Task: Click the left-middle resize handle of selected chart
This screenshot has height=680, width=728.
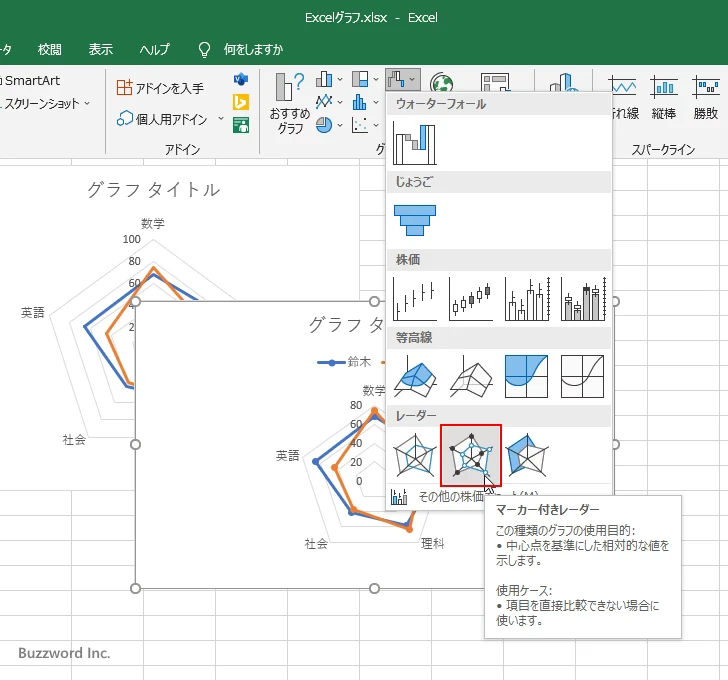Action: click(x=135, y=445)
